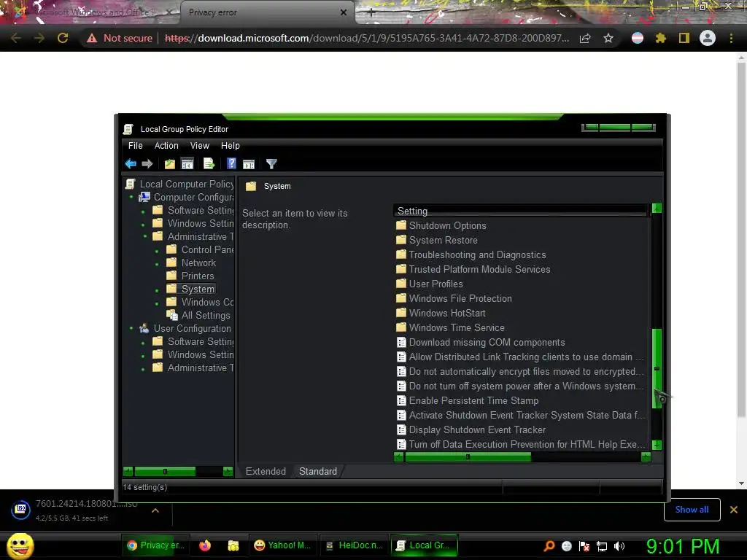Screen dimensions: 747x560
Task: Open the ISO download item chevron
Action: point(155,510)
